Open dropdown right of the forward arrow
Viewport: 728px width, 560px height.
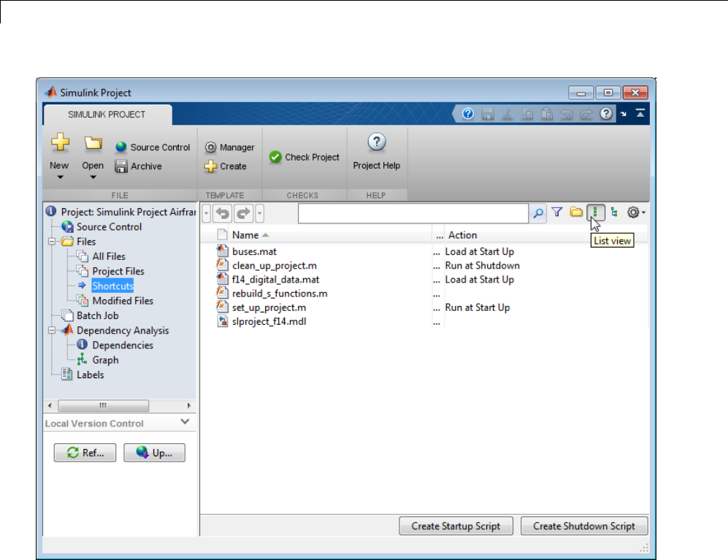pos(259,214)
